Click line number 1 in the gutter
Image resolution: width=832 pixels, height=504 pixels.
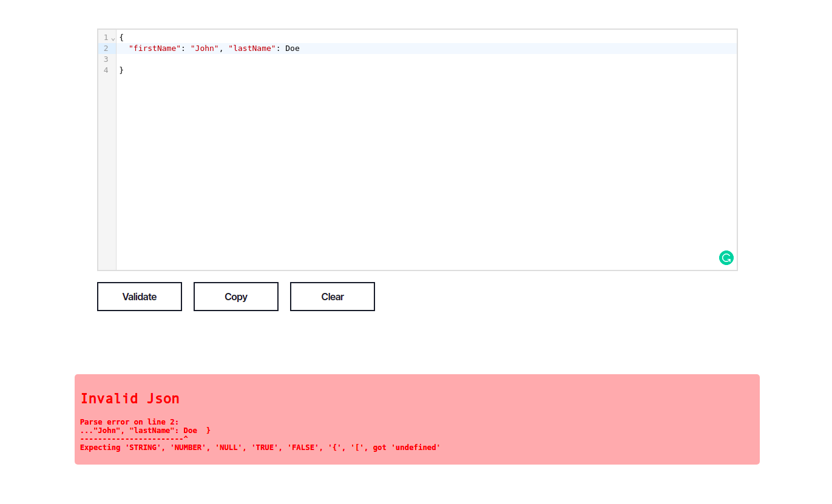click(106, 37)
